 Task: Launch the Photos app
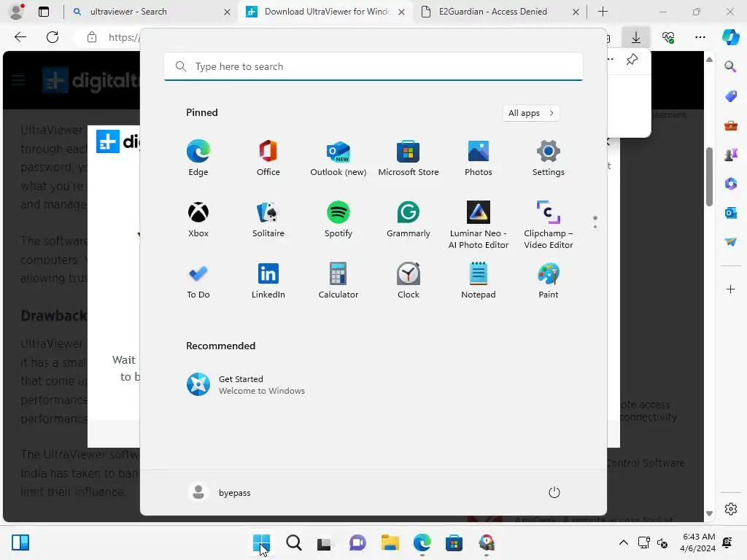click(479, 158)
